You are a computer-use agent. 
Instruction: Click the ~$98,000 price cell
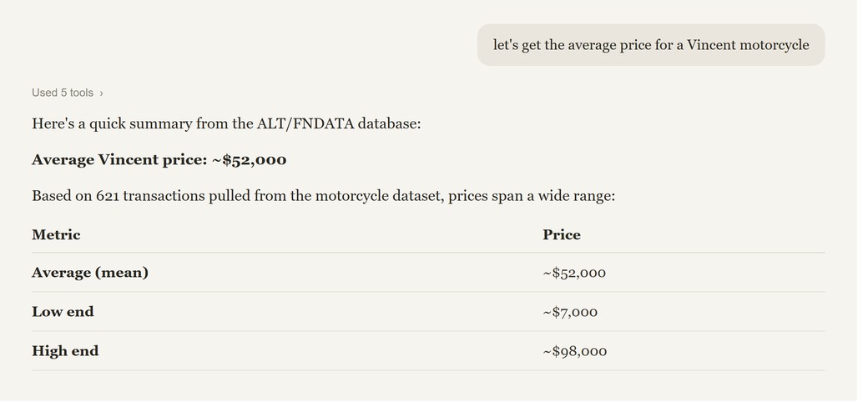(574, 351)
